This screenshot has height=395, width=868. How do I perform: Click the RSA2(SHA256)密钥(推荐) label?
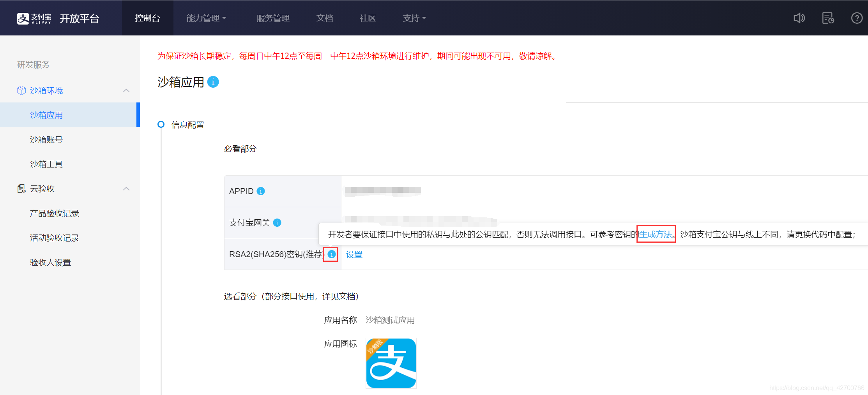[x=276, y=254]
